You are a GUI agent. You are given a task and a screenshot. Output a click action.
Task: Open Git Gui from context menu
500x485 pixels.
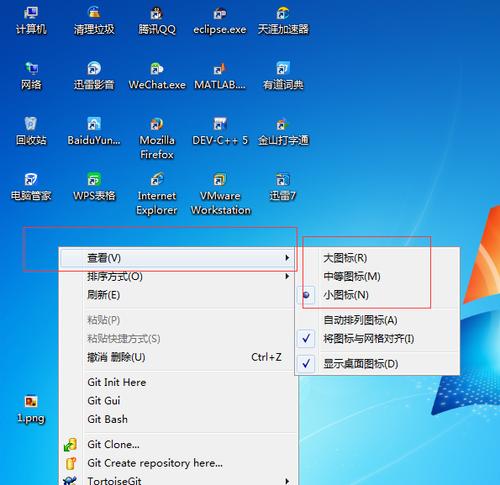pyautogui.click(x=104, y=401)
